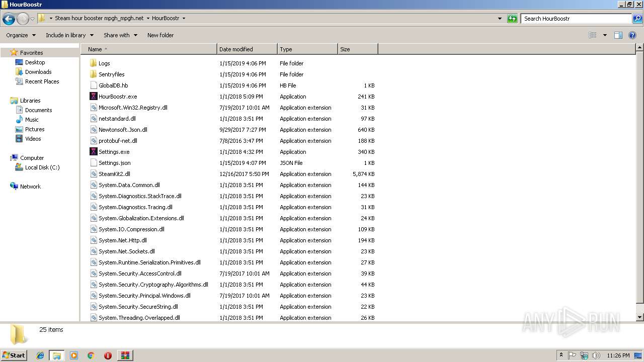Viewport: 644px width, 362px height.
Task: Open Windows Media Player in taskbar
Action: [x=74, y=355]
